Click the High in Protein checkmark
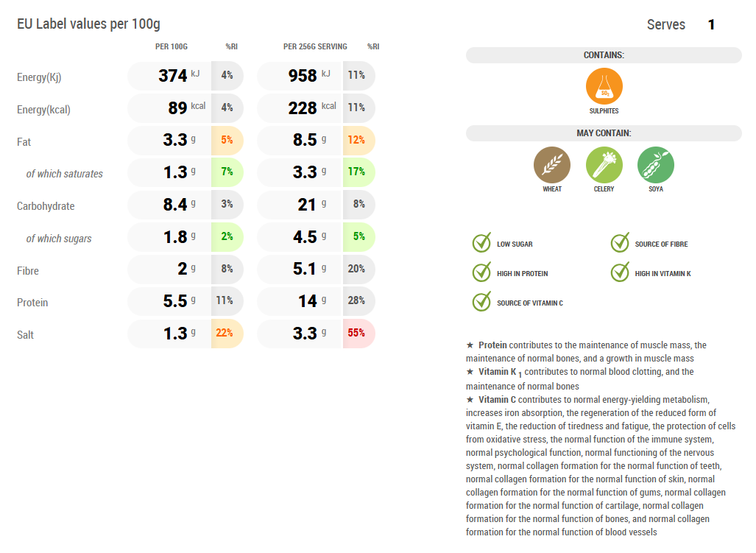This screenshot has width=756, height=553. pyautogui.click(x=481, y=272)
